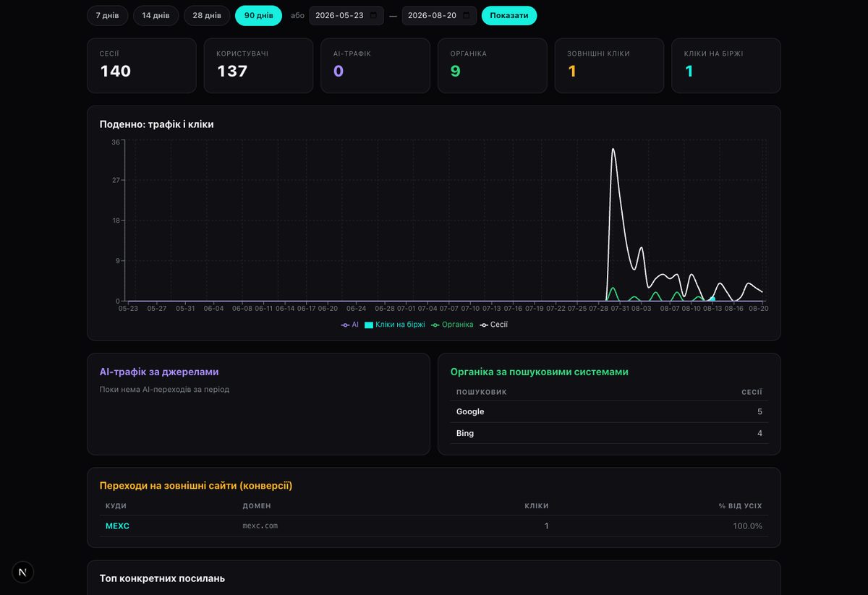Click the Користувачі stat card

click(258, 65)
